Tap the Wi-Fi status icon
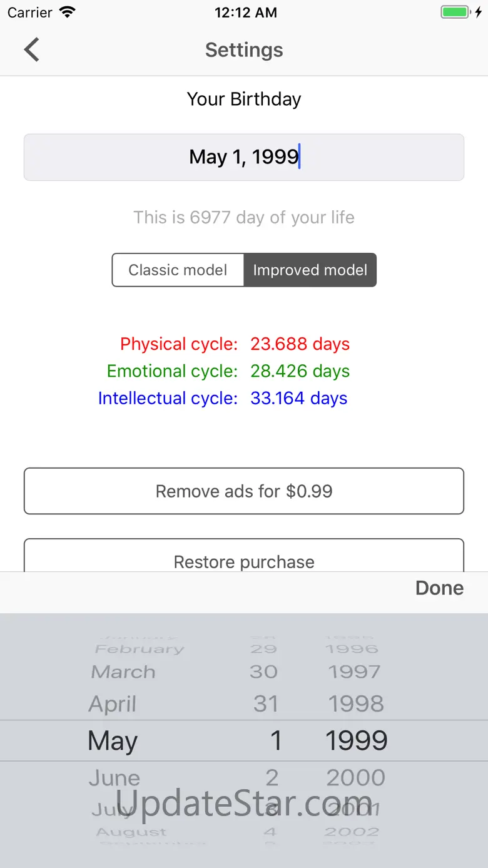The width and height of the screenshot is (488, 868). coord(67,13)
